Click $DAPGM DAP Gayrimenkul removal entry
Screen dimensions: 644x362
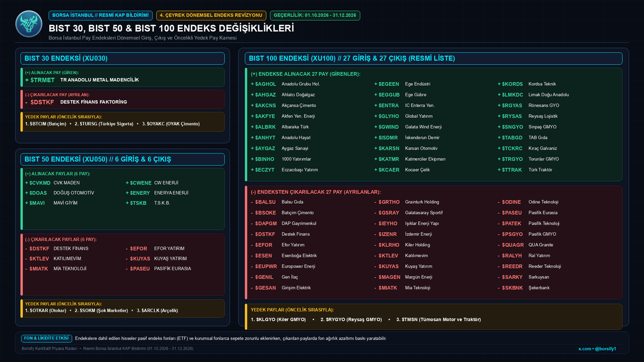(x=283, y=224)
